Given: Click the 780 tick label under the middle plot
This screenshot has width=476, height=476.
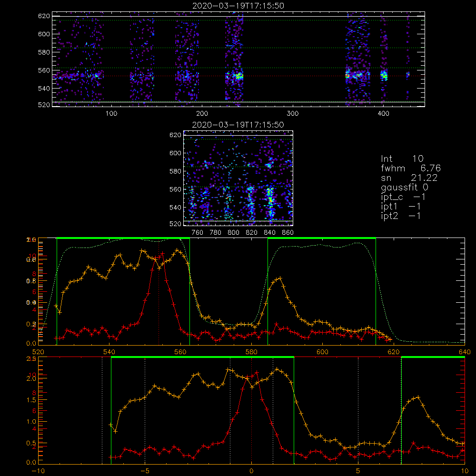Looking at the screenshot, I should (216, 233).
